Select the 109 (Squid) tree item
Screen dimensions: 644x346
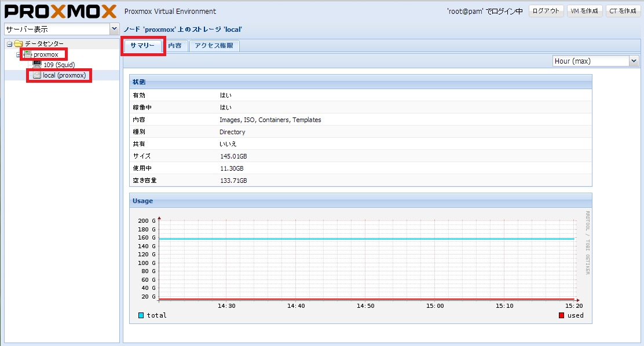[x=59, y=65]
